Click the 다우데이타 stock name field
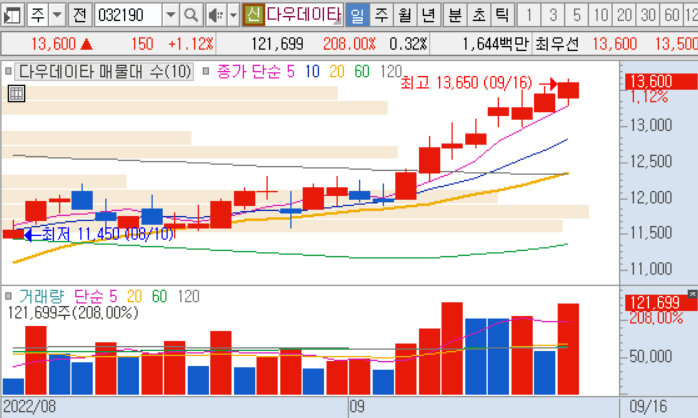 pos(304,15)
